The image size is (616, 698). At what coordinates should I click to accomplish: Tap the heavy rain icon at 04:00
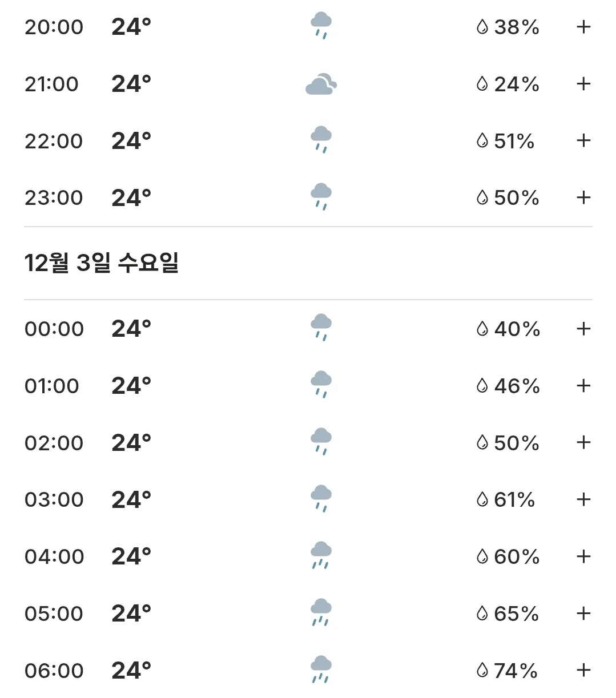click(x=321, y=556)
